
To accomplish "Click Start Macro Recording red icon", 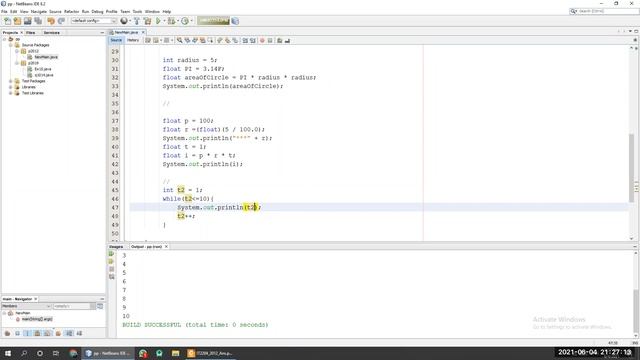I will point(262,40).
